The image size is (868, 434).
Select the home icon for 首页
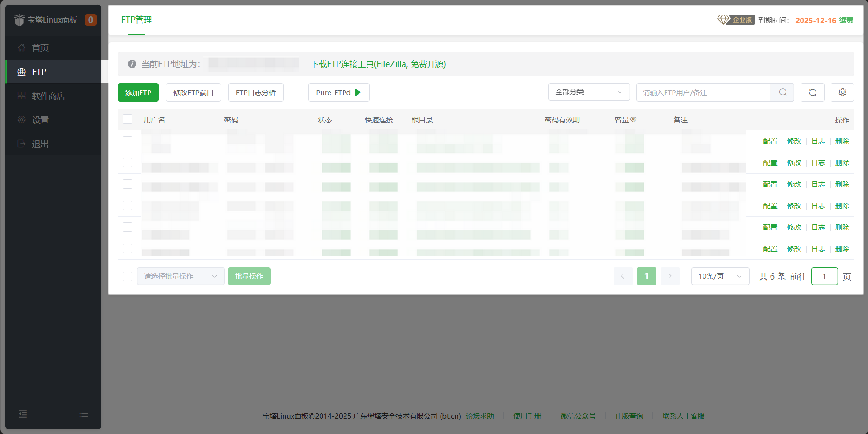pos(21,47)
